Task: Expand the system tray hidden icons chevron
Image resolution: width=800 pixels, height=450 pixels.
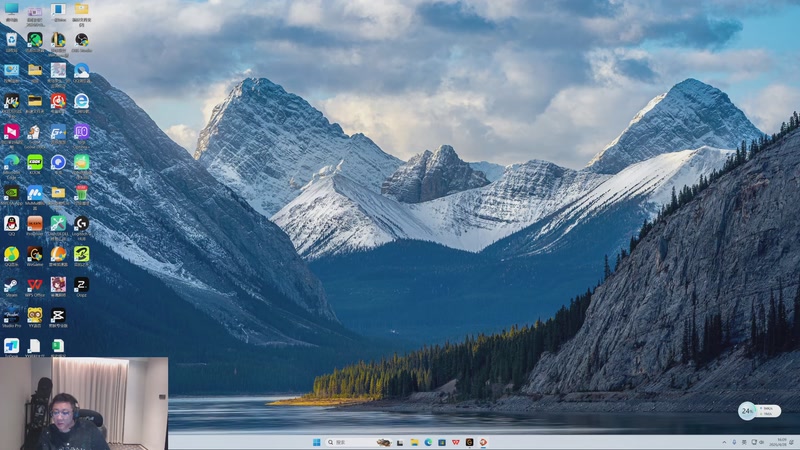Action: [724, 442]
